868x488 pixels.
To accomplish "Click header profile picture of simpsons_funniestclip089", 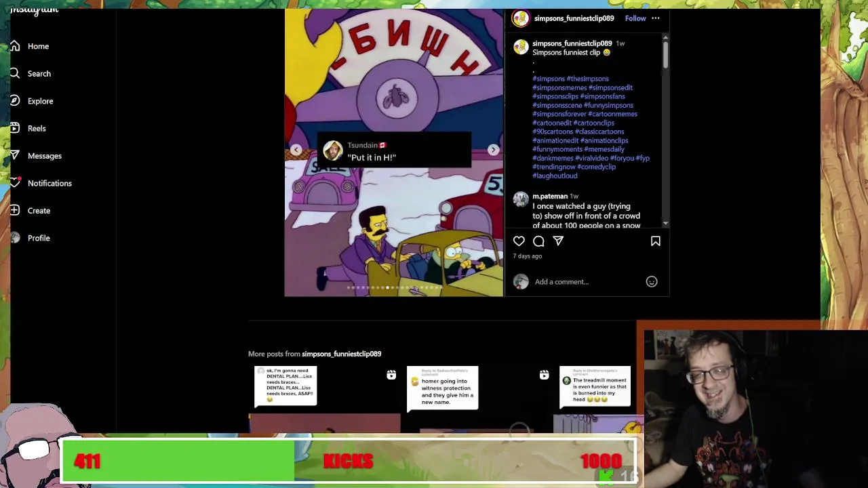I will [520, 18].
